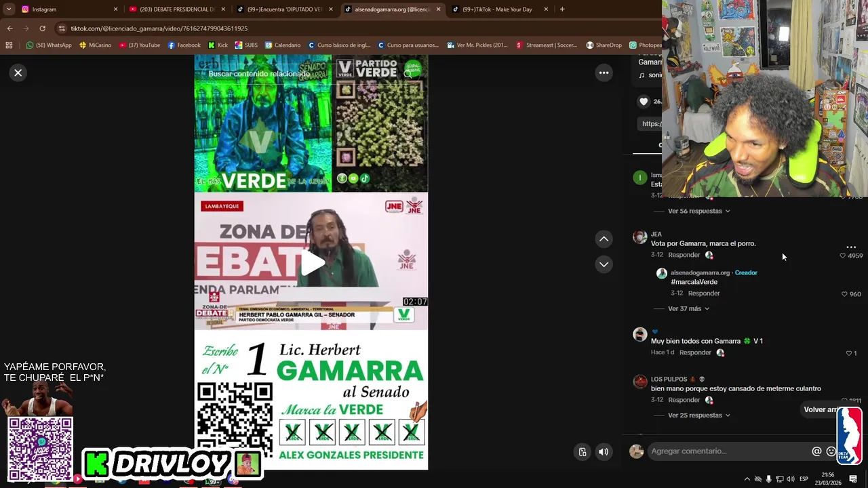The height and width of the screenshot is (488, 868).
Task: Open the Kick bookmark
Action: [218, 45]
